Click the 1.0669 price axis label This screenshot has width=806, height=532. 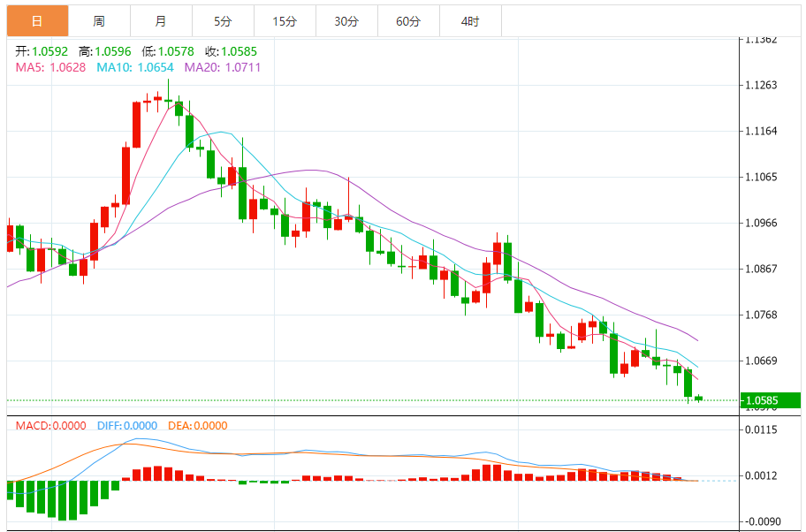(761, 361)
